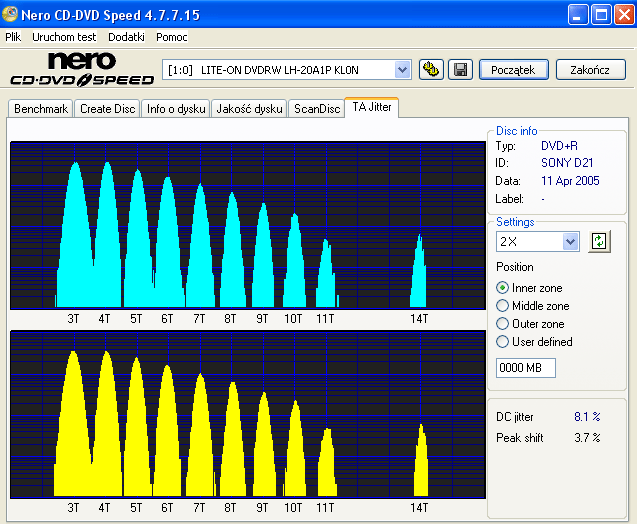Open the Dodatki menu
The height and width of the screenshot is (524, 637).
tap(126, 37)
